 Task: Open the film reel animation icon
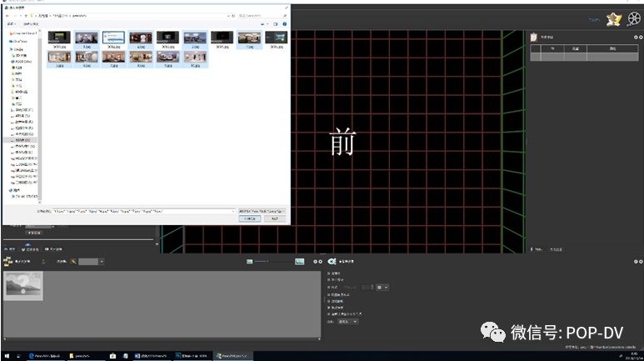634,19
